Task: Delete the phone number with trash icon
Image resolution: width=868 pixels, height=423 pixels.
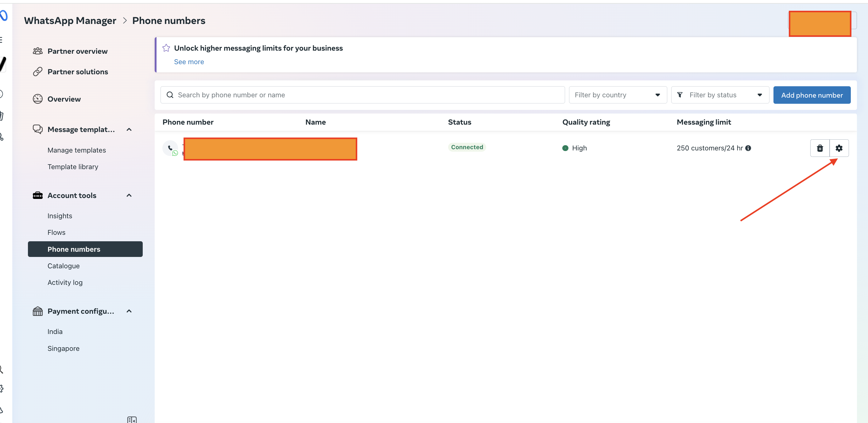Action: [x=820, y=148]
